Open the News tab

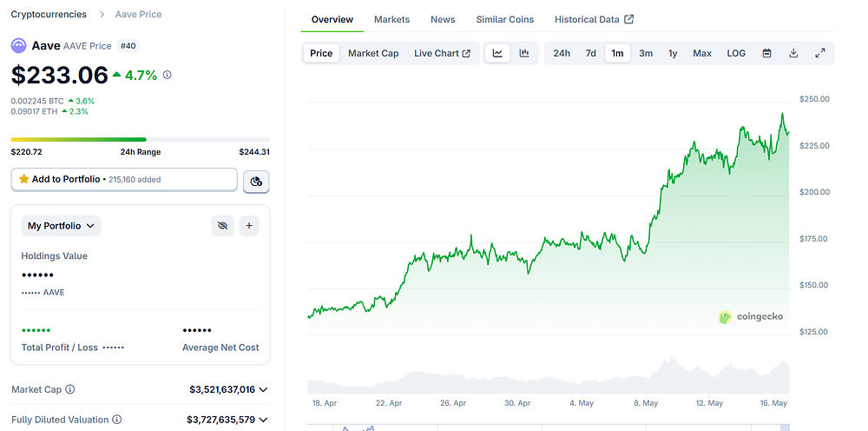tap(443, 19)
